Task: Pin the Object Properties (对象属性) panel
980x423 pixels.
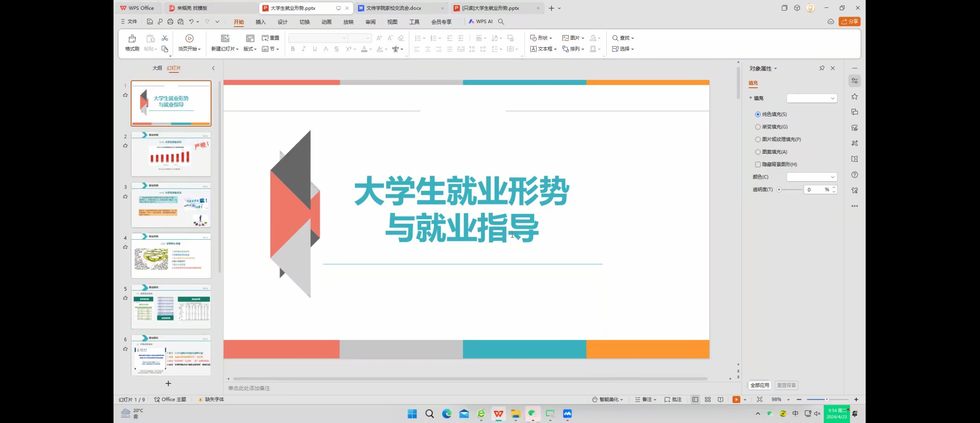Action: pyautogui.click(x=822, y=68)
